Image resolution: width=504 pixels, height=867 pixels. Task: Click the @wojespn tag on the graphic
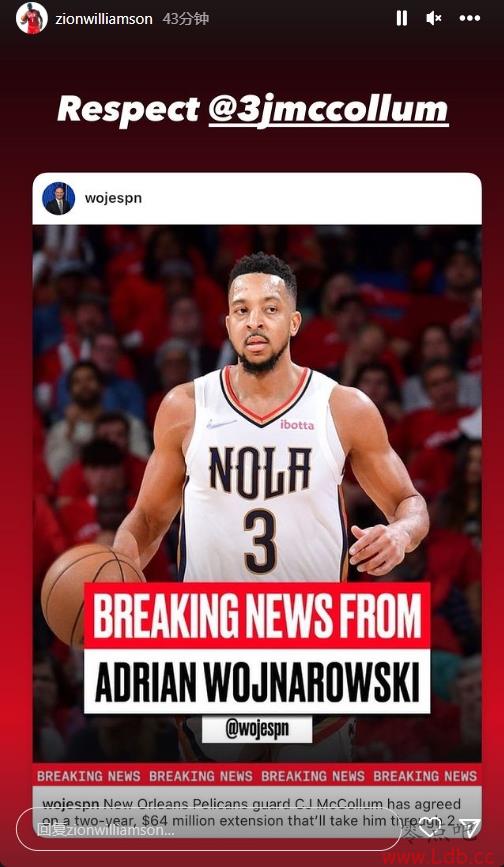tap(257, 729)
